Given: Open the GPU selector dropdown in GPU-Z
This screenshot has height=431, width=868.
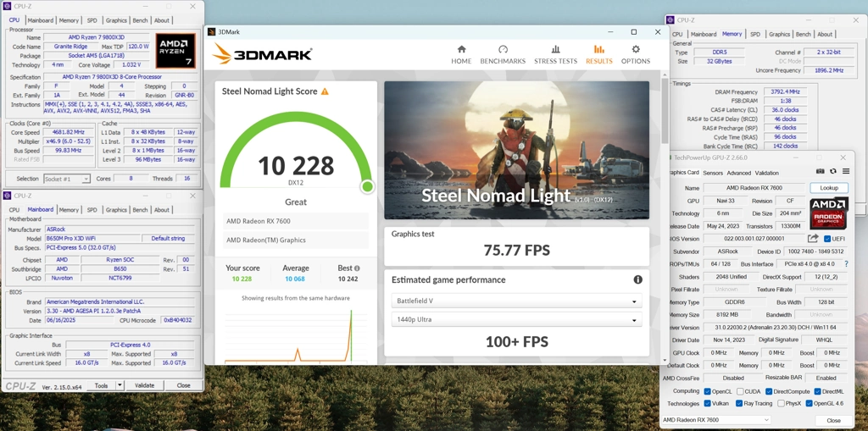Looking at the screenshot, I should [716, 420].
